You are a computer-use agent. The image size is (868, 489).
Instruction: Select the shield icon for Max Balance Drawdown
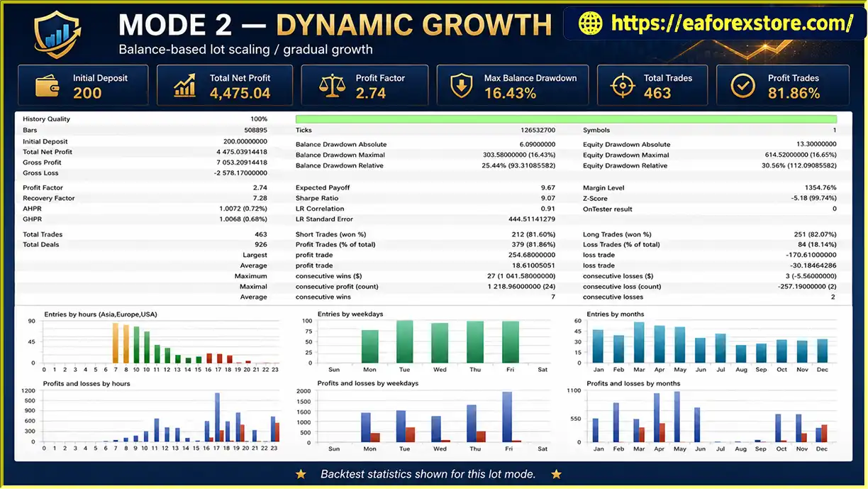tap(462, 86)
